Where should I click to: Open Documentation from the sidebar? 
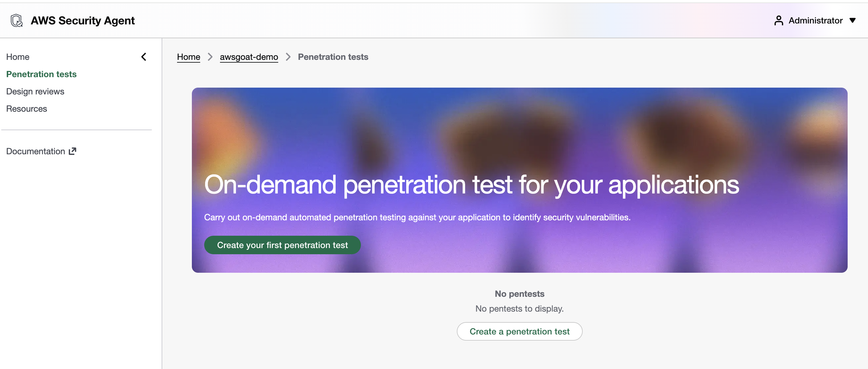tap(35, 151)
